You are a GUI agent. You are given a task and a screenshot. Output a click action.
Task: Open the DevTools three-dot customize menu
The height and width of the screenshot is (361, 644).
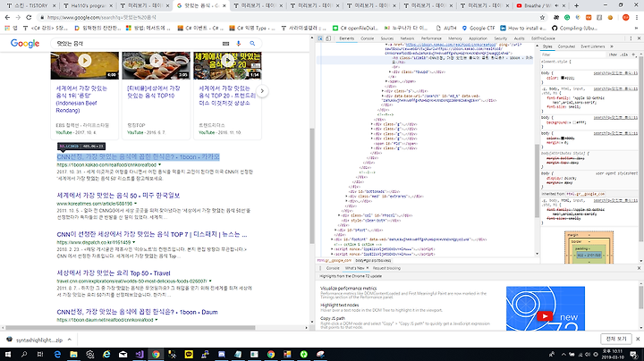point(631,38)
